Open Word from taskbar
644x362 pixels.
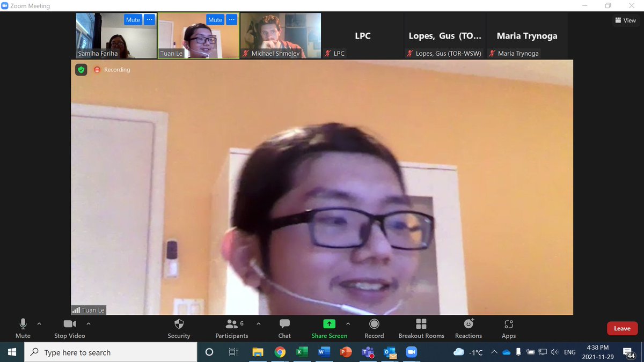[324, 352]
